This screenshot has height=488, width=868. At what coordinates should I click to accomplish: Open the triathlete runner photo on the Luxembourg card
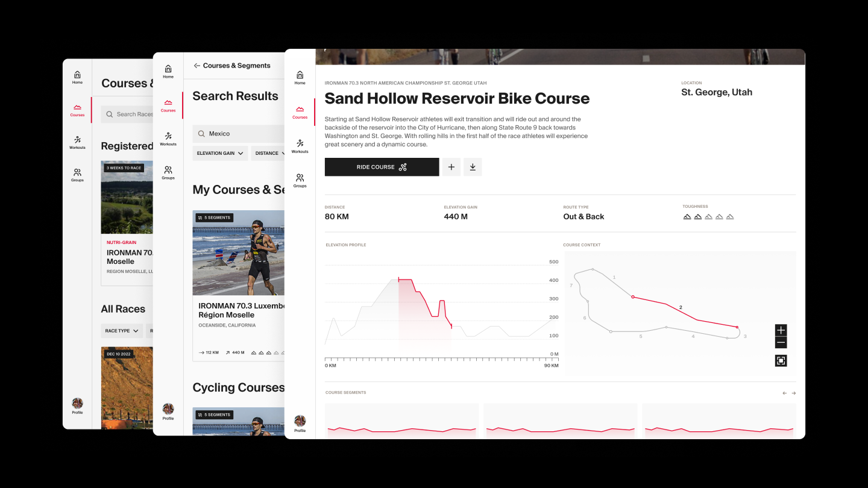click(x=239, y=252)
